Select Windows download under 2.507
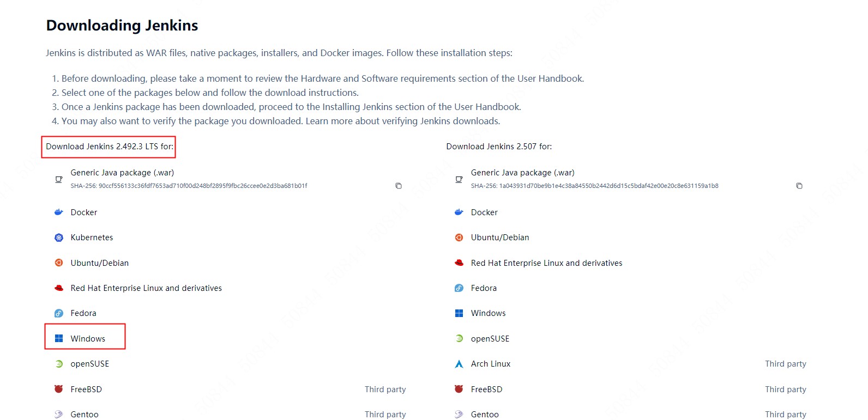 point(489,313)
